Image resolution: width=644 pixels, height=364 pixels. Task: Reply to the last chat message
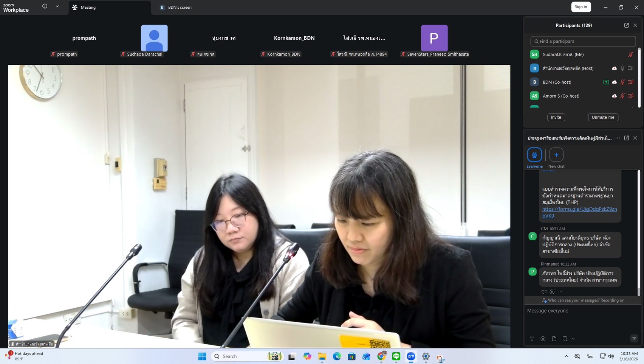(544, 292)
